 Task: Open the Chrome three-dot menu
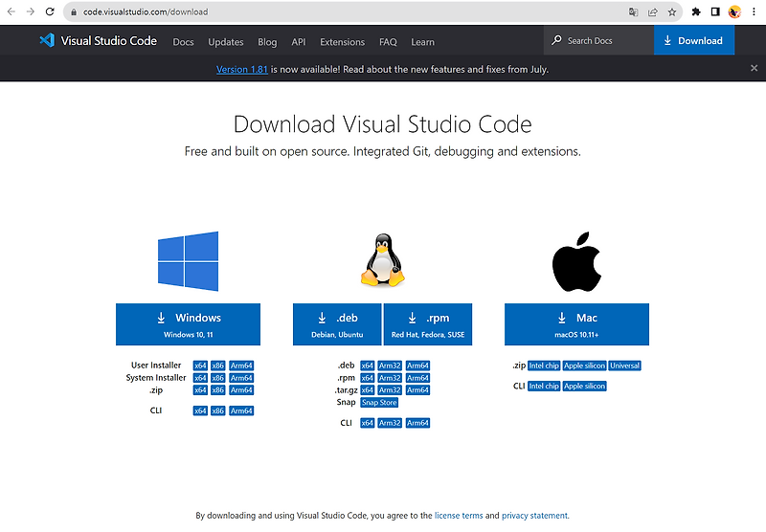tap(755, 11)
